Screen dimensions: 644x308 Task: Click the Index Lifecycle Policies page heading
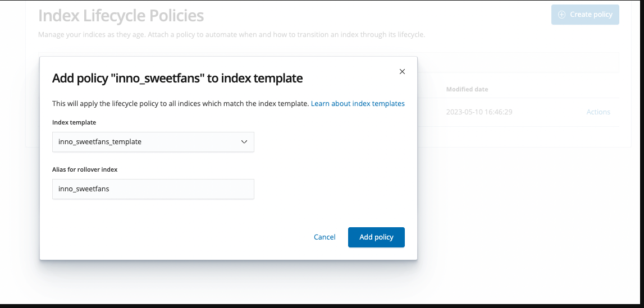pos(121,16)
